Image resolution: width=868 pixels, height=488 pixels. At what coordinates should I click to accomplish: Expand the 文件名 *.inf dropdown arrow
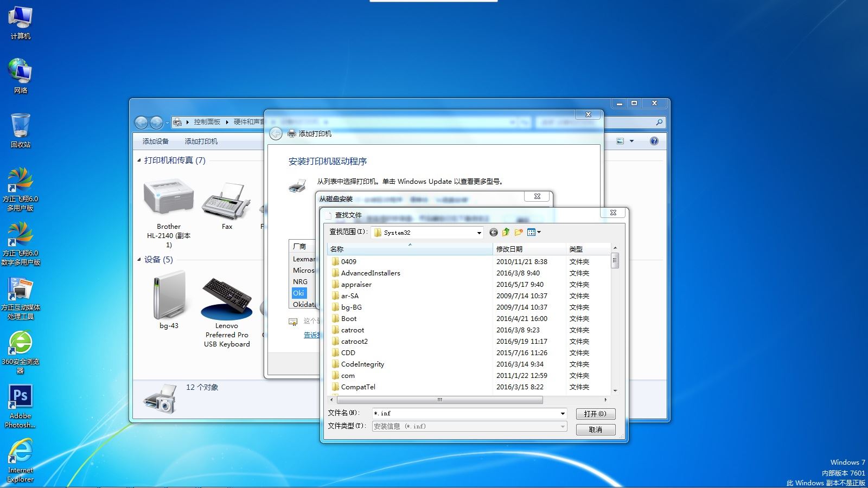point(563,413)
